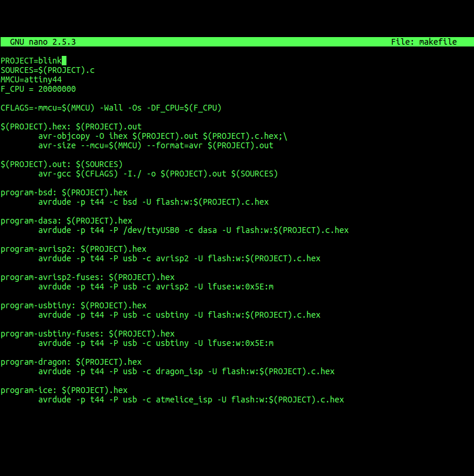This screenshot has height=476, width=474.
Task: Click the '$(PROJECT).hex: $(PROJECT).out' target line
Action: click(x=71, y=127)
